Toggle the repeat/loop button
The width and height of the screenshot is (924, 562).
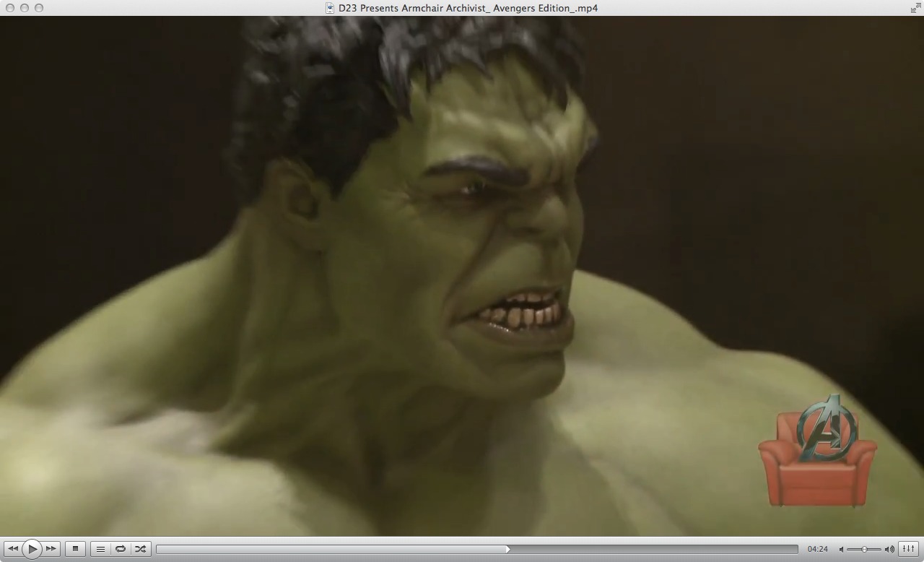(121, 549)
